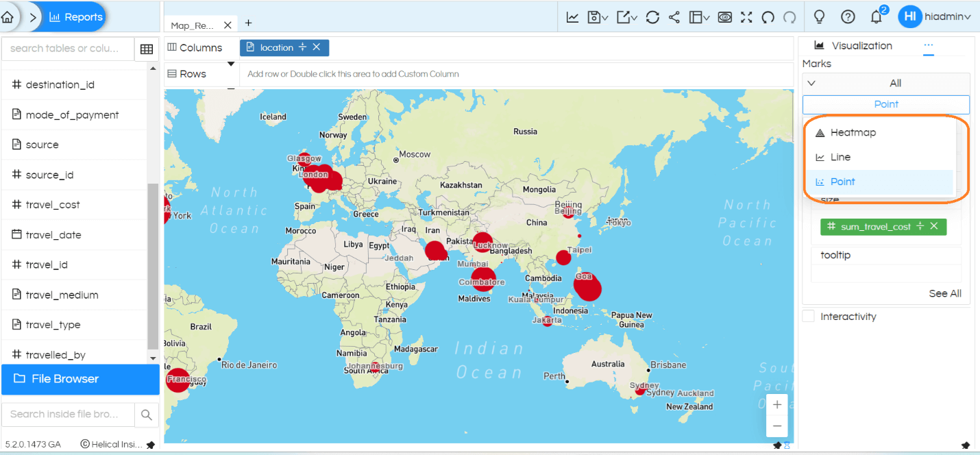Zoom in on the map
This screenshot has width=980, height=455.
click(776, 405)
